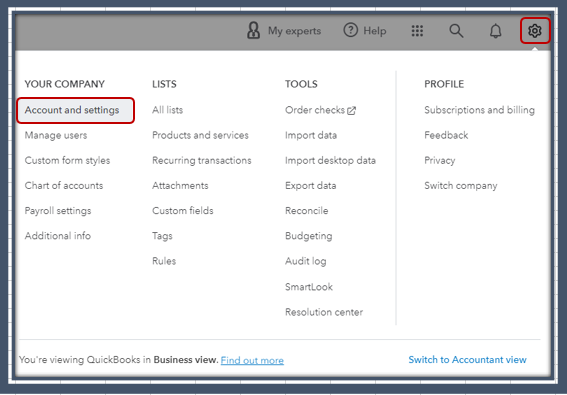Open Help text label
The width and height of the screenshot is (567, 395).
click(x=375, y=31)
